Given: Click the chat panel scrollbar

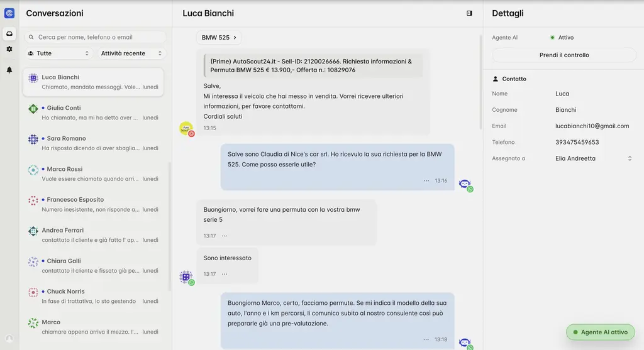Looking at the screenshot, I should 480,82.
